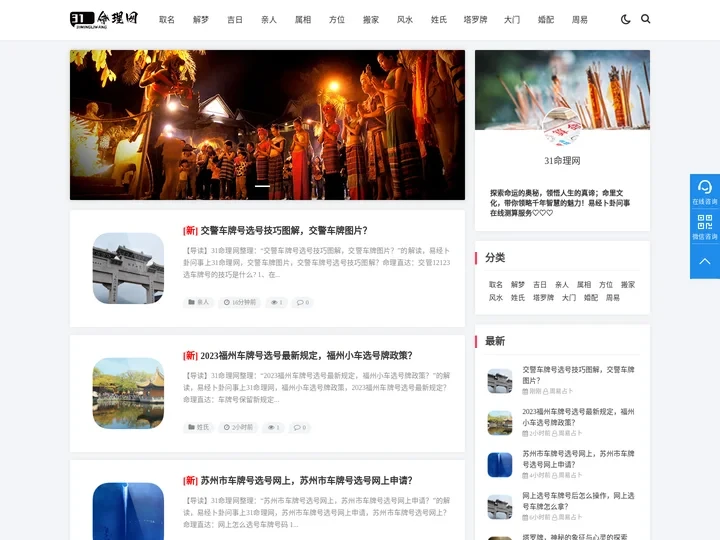Select 取名 in the 分类 sidebar

(495, 285)
